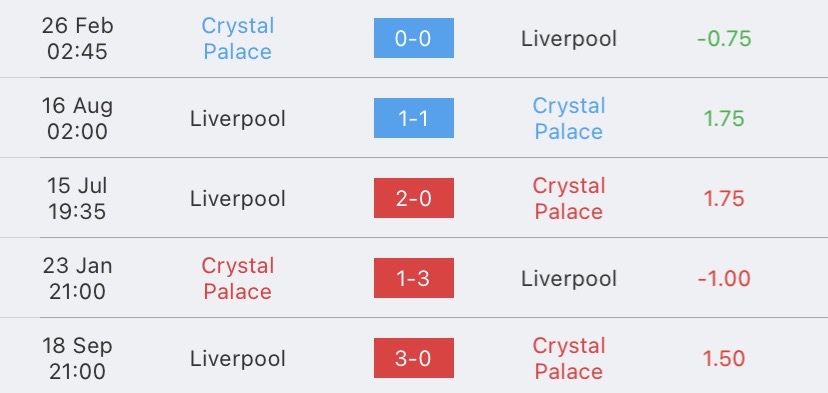Open the 2-0 score box for 15 Jul
This screenshot has height=393, width=828.
tap(413, 198)
